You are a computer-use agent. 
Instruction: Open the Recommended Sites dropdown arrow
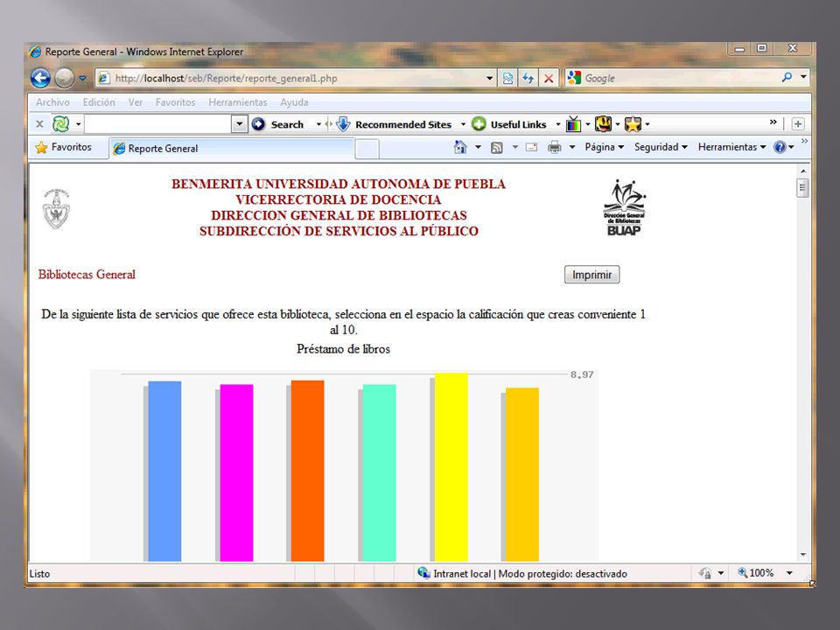click(463, 124)
